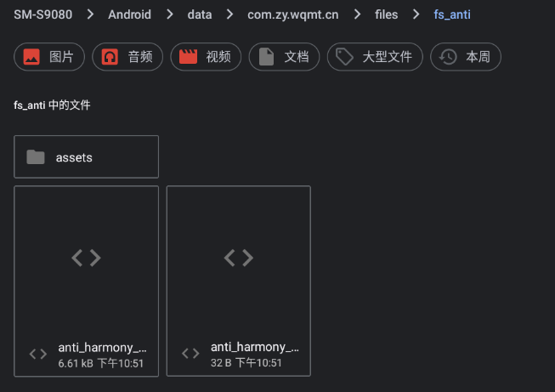Toggle the 图片 filter chip

(49, 57)
